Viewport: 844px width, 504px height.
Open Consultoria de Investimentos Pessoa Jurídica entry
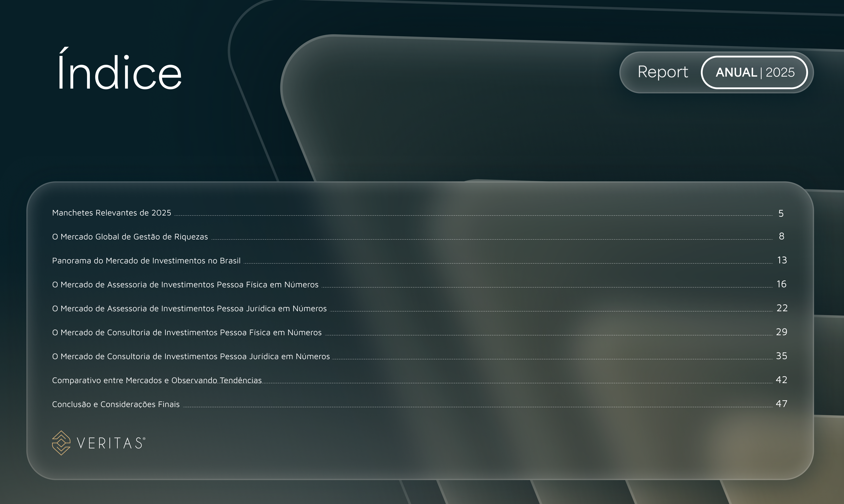click(x=191, y=356)
